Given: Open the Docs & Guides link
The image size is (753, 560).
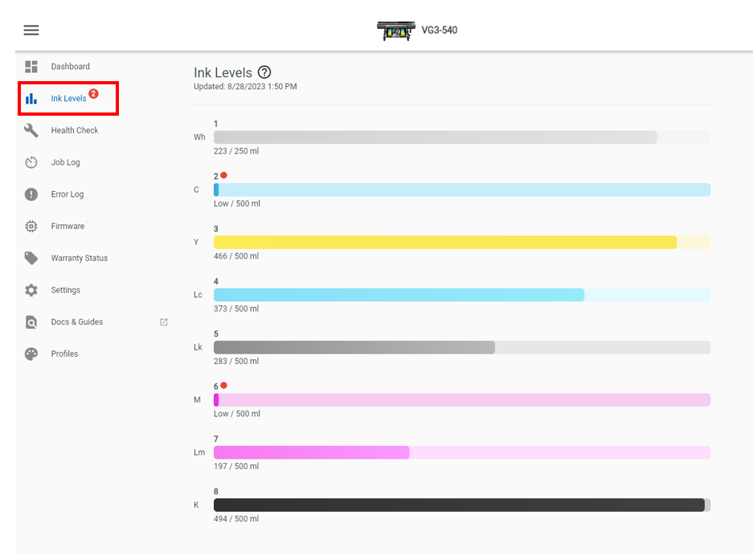Looking at the screenshot, I should point(77,322).
